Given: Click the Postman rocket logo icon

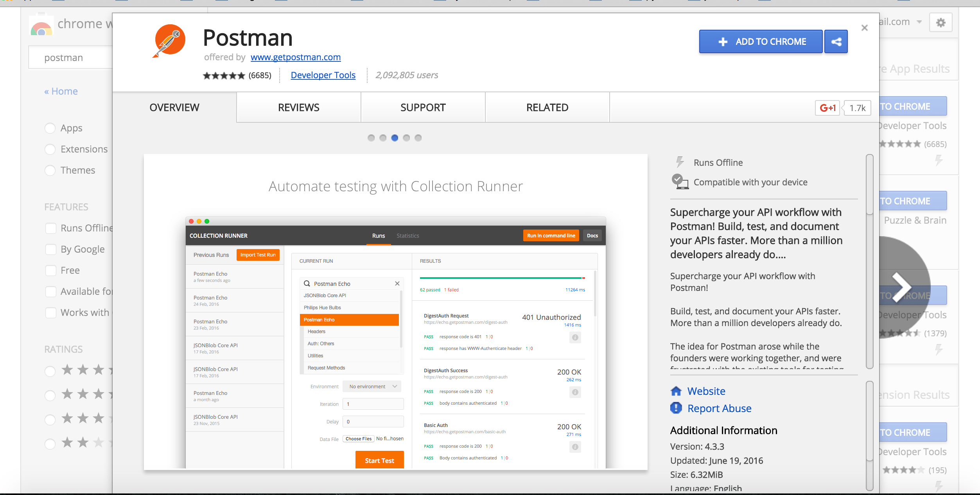Looking at the screenshot, I should (169, 41).
